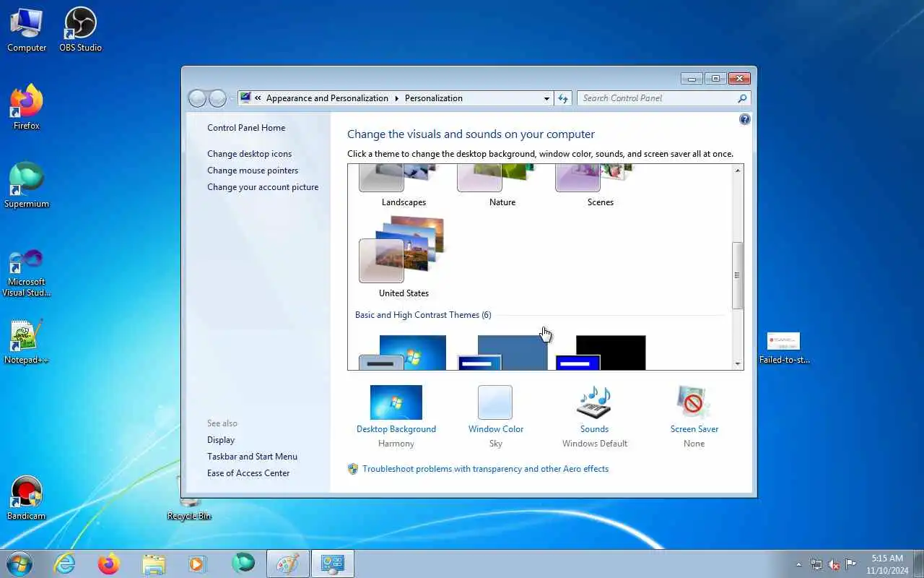
Task: Show hidden tray icons arrow
Action: tap(798, 564)
